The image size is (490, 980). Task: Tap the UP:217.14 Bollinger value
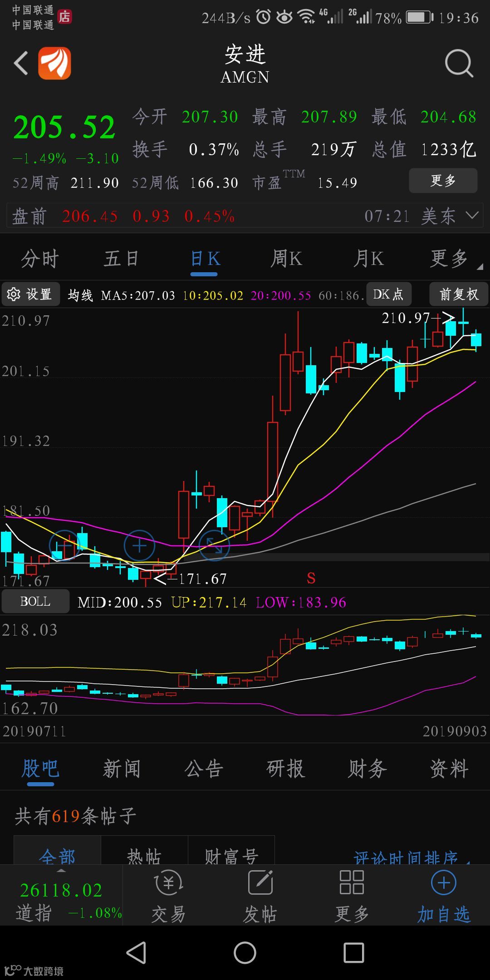pos(209,602)
